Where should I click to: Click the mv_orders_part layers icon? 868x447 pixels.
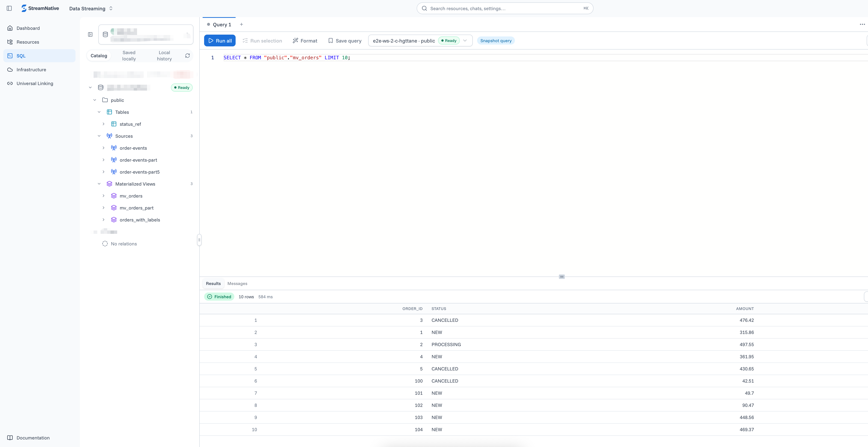114,208
